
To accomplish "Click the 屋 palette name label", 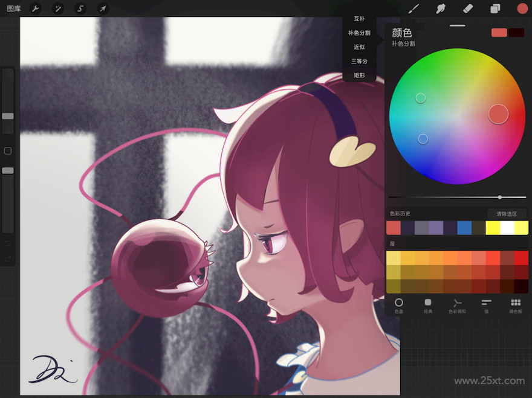I will (392, 244).
